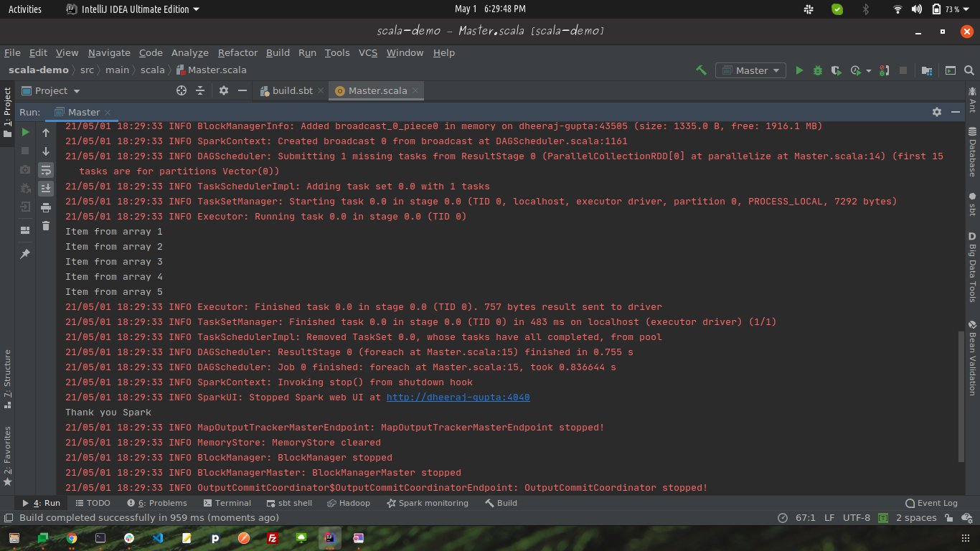
Task: Open Favorites tool window on left sidebar
Action: (7, 456)
